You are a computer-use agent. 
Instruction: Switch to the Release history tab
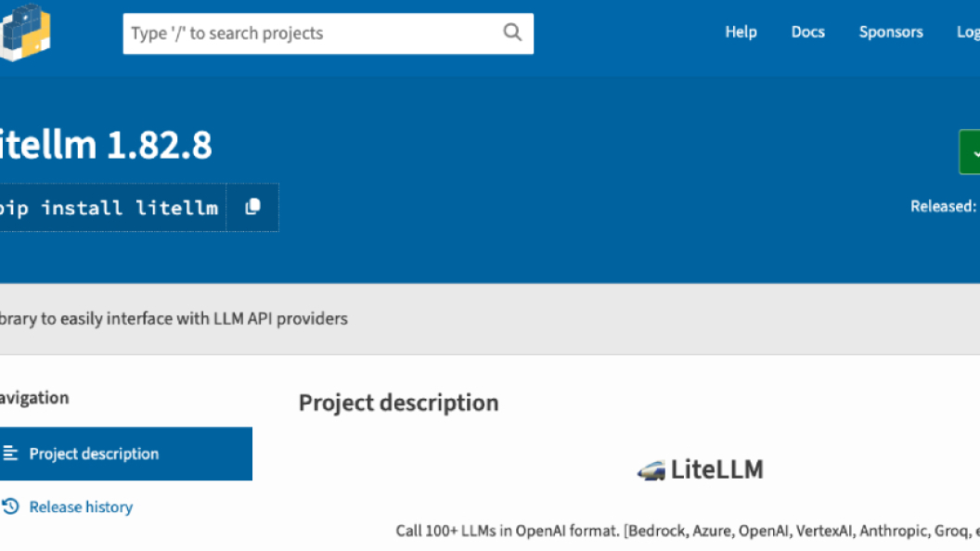point(81,506)
